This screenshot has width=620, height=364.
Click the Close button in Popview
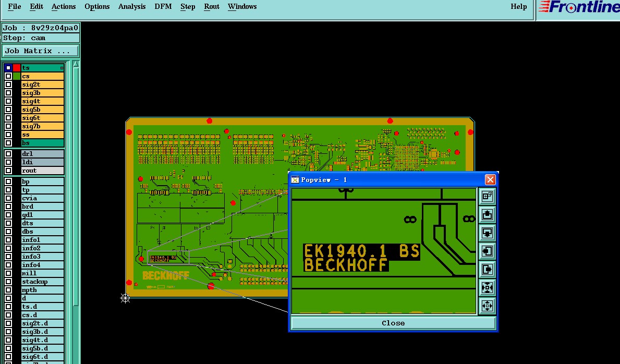point(393,323)
